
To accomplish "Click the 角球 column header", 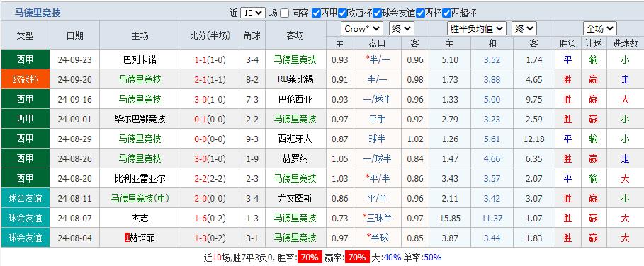I will (x=252, y=35).
